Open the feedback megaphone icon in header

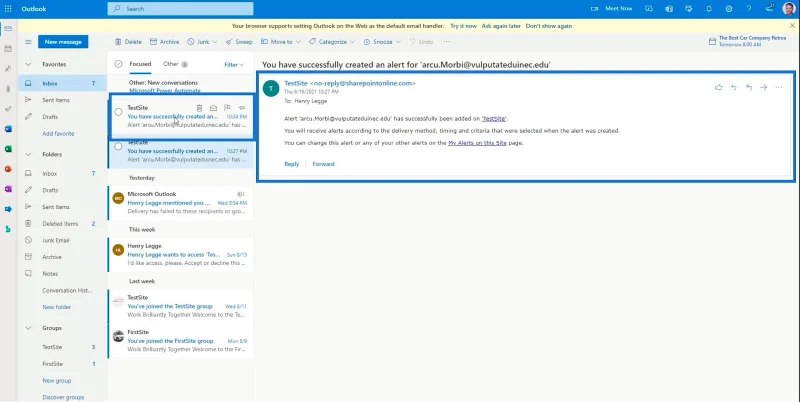click(x=769, y=8)
